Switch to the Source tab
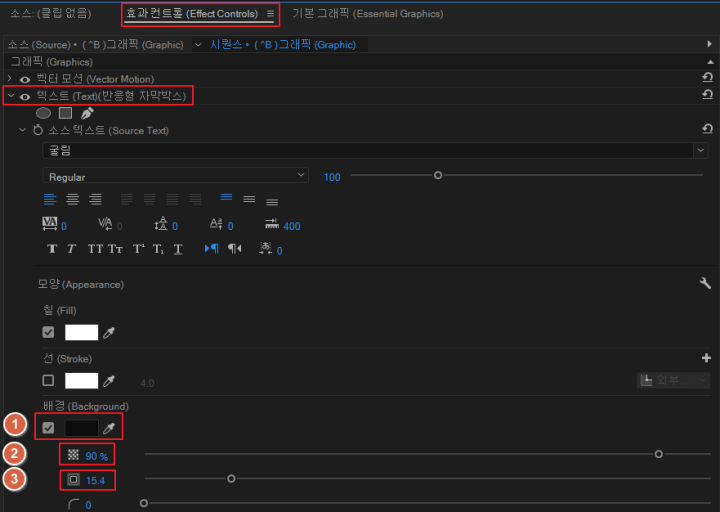The width and height of the screenshot is (720, 512). (x=51, y=13)
